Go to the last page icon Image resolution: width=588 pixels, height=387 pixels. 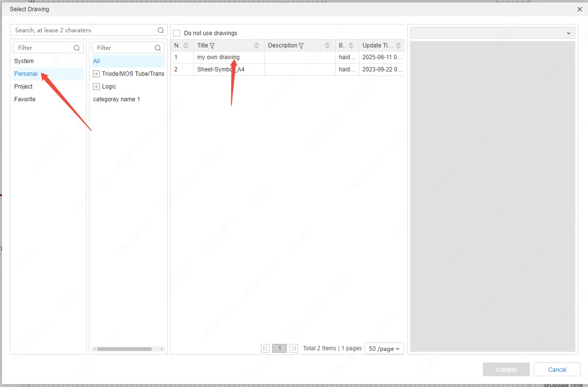(294, 348)
